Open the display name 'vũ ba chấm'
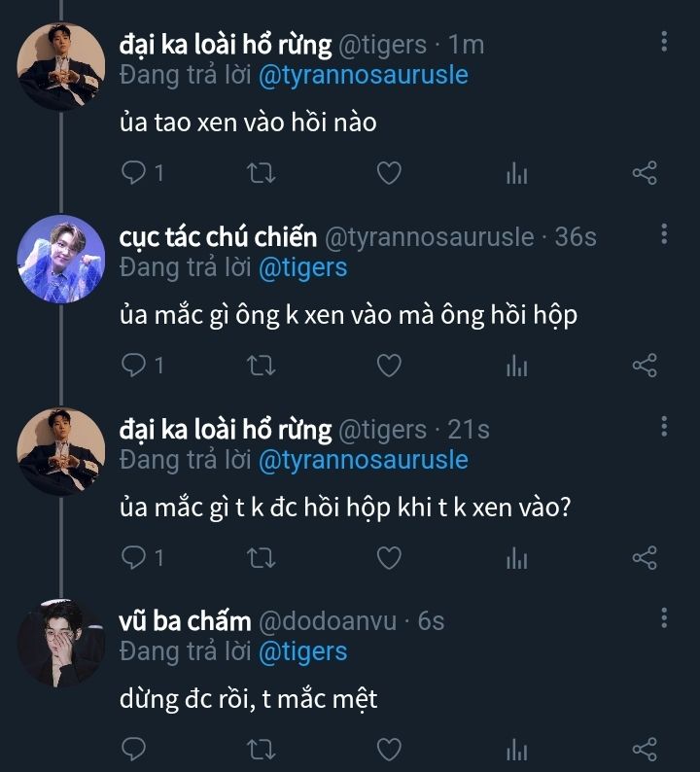This screenshot has height=772, width=700. [185, 620]
